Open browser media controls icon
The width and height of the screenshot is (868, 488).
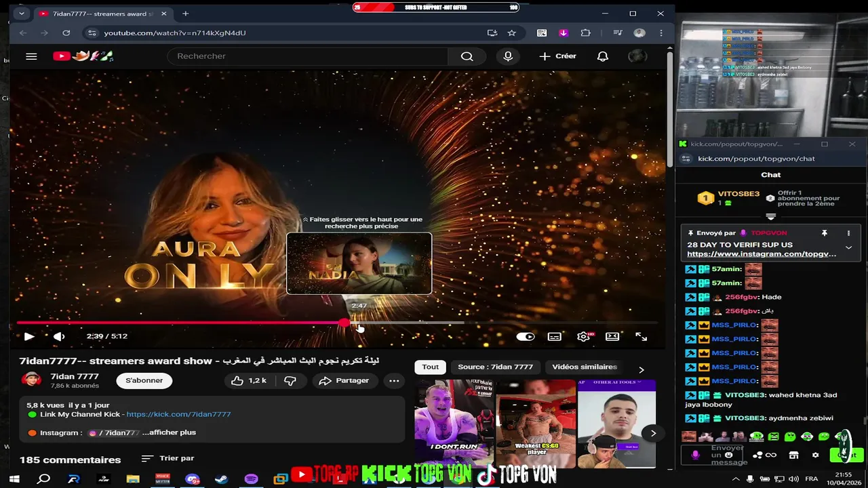pyautogui.click(x=617, y=33)
